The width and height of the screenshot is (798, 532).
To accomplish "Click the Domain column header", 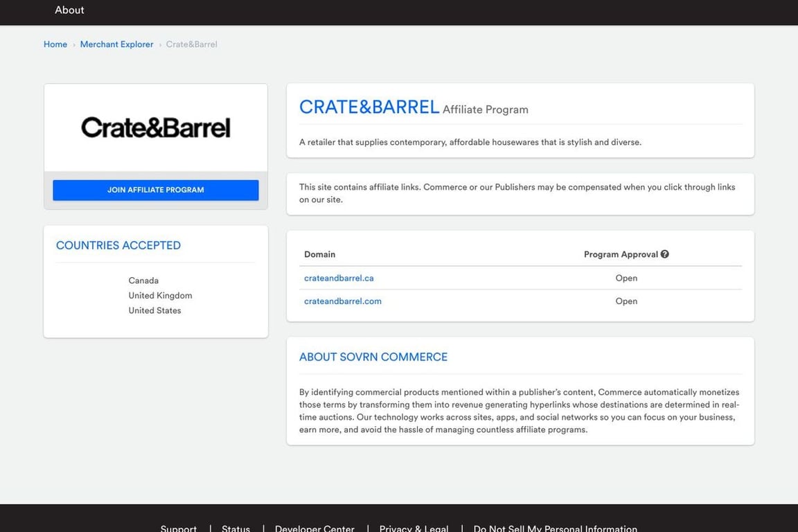I will pyautogui.click(x=319, y=254).
